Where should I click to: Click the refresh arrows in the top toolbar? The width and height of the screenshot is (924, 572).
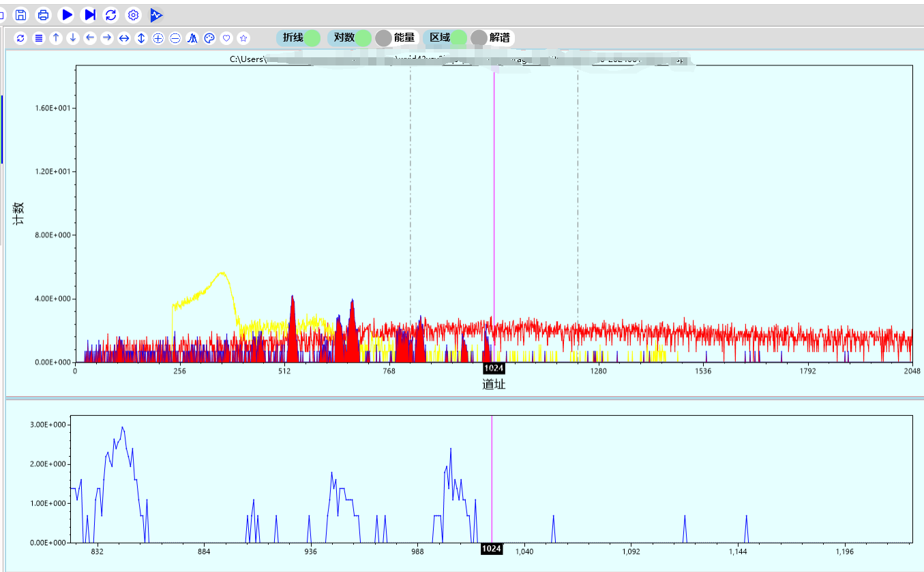pyautogui.click(x=111, y=14)
